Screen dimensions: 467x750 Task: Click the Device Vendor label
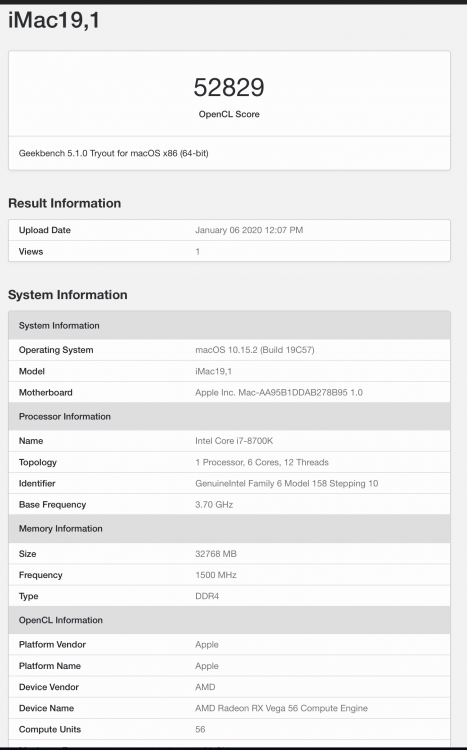tap(49, 687)
